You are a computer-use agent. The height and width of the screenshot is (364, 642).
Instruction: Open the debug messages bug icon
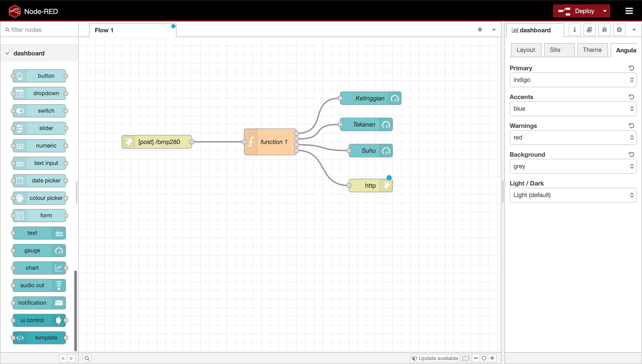(x=604, y=30)
